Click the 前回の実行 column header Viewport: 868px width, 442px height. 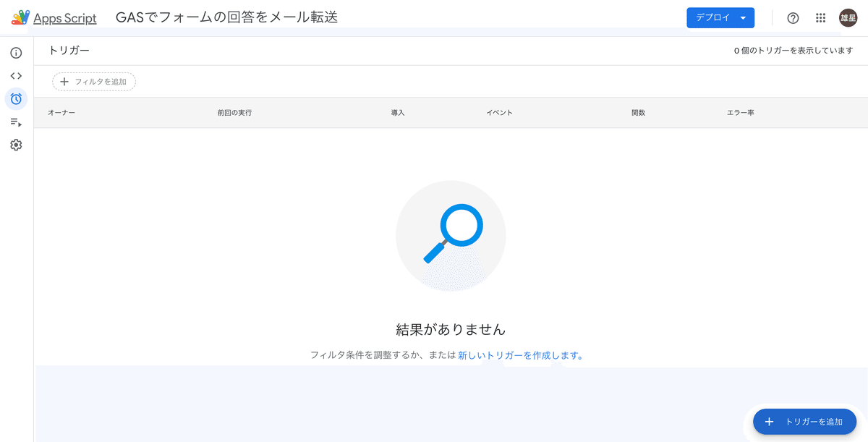click(x=234, y=113)
